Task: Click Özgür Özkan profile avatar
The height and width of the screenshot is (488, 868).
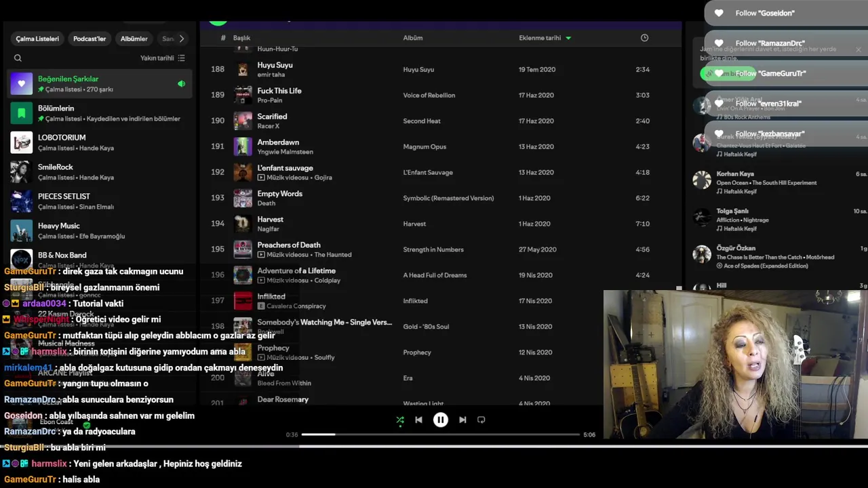Action: (702, 254)
